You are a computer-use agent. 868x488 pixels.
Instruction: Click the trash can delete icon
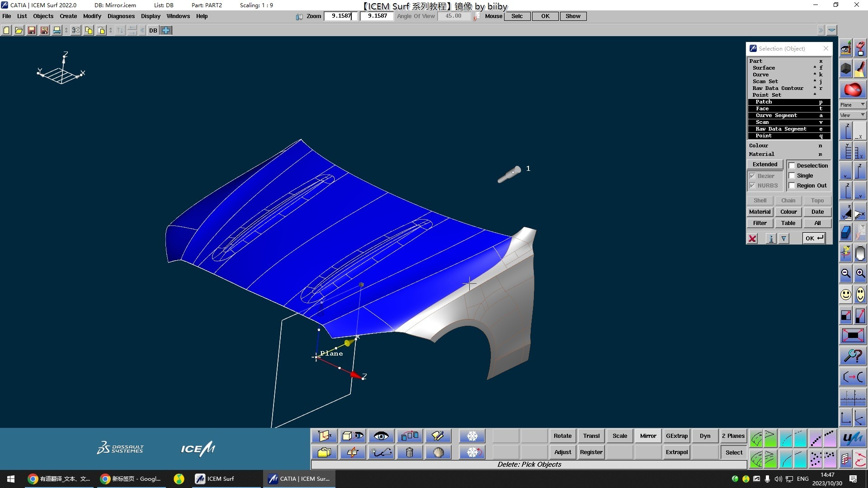410,452
